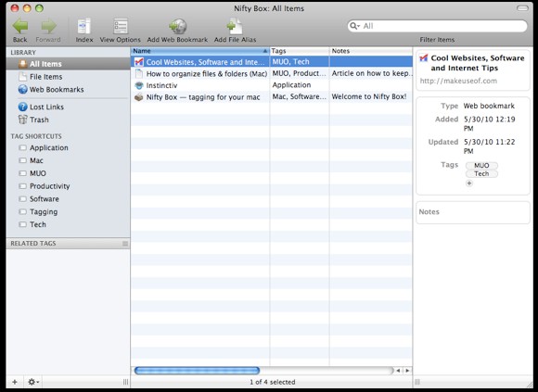
Task: Sort list by Notes column header
Action: point(371,51)
